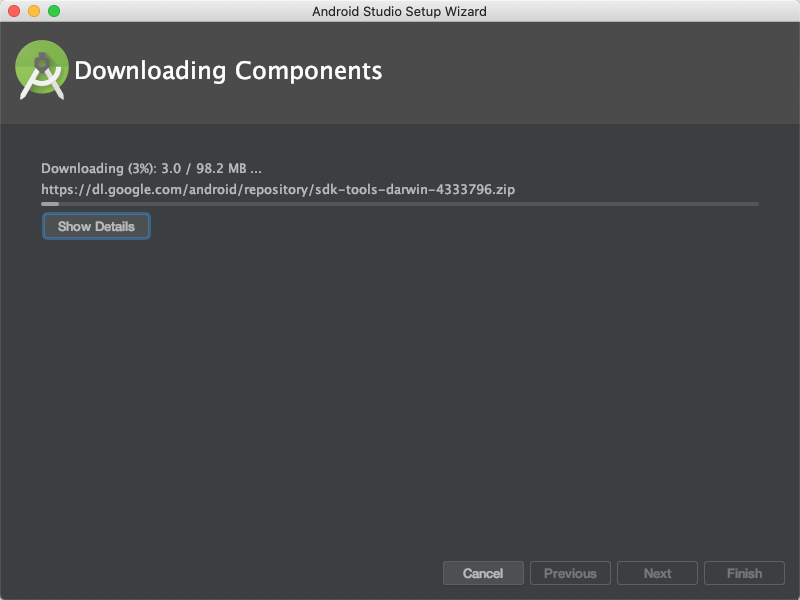
Task: Click the filled start of progress bar
Action: click(x=50, y=204)
